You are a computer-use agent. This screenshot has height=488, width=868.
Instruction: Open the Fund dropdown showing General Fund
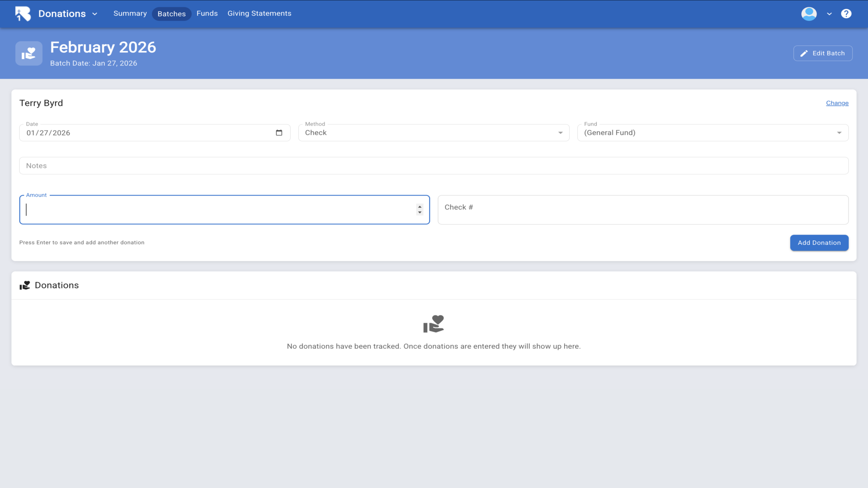(x=712, y=133)
